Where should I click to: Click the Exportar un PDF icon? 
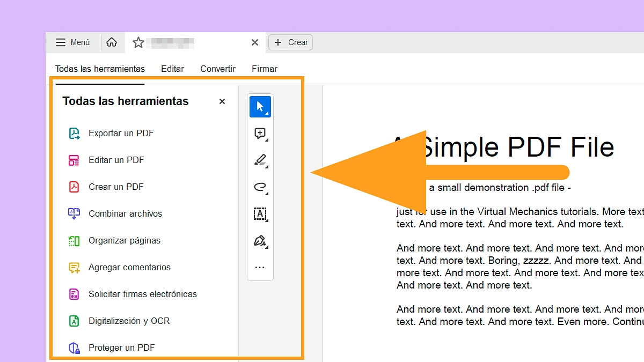pyautogui.click(x=74, y=133)
